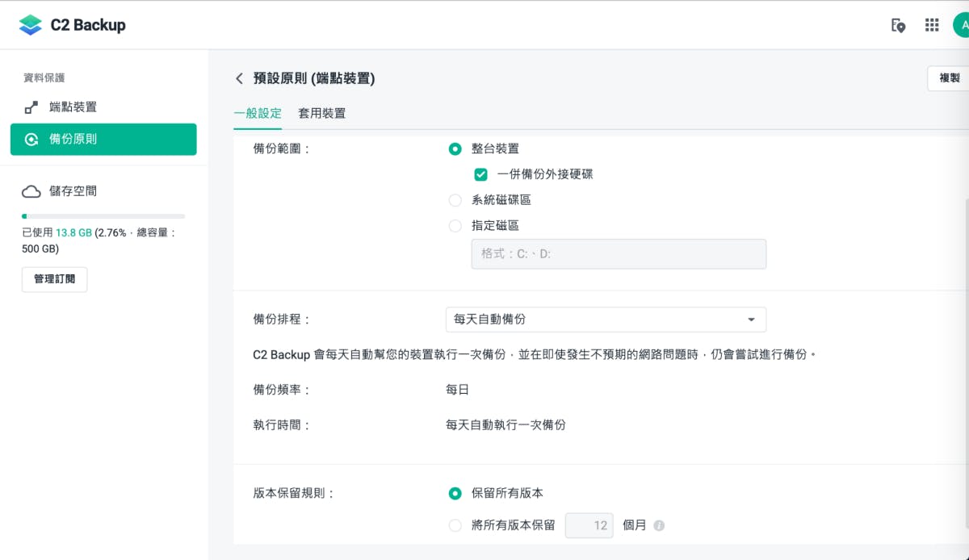Click the device location icon in header
Image resolution: width=969 pixels, height=560 pixels.
[898, 25]
